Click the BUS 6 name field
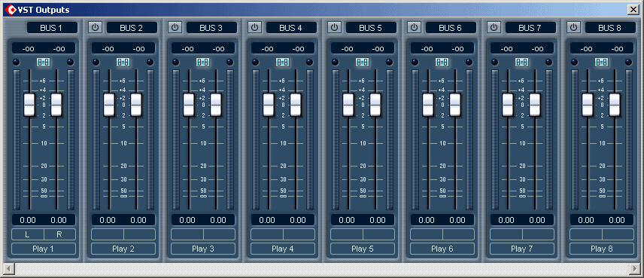 pos(451,28)
